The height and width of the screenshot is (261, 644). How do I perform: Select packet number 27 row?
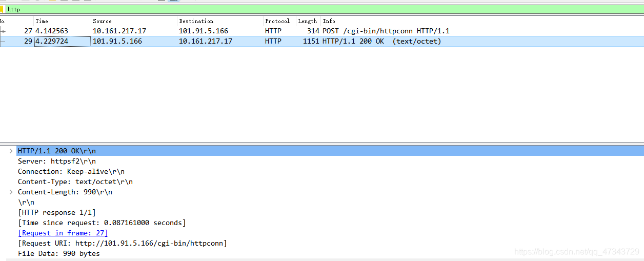point(322,31)
